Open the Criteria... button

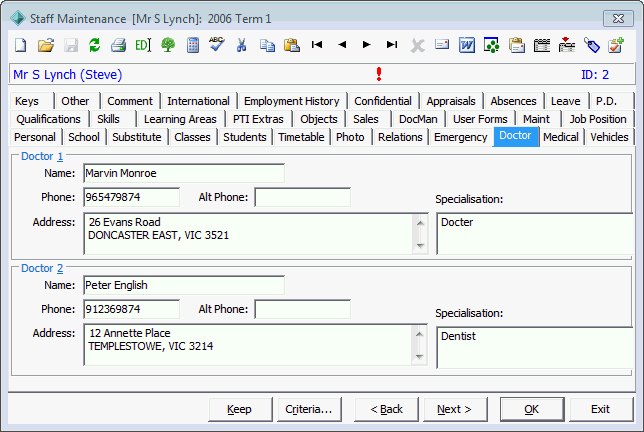tap(309, 409)
